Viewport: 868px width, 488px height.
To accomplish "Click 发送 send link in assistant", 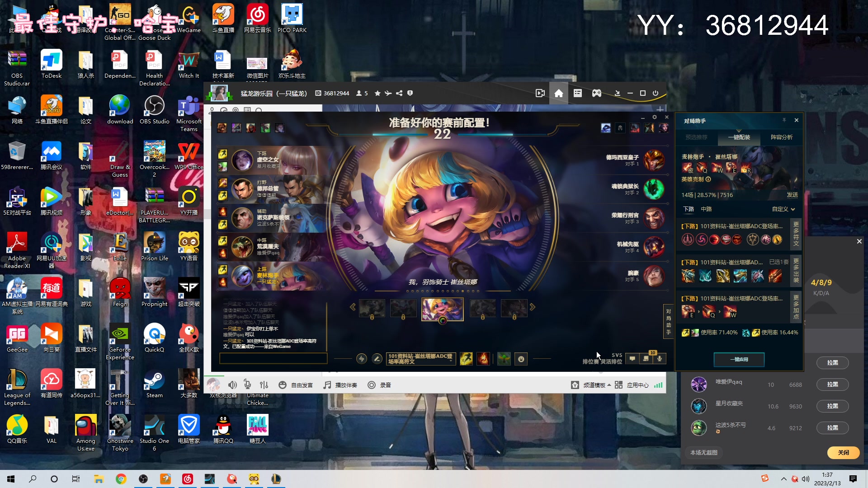I will (793, 195).
